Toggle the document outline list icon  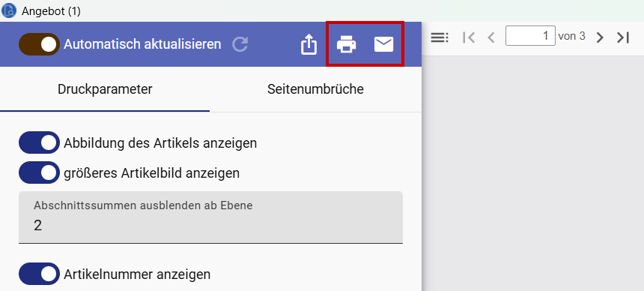click(x=440, y=37)
